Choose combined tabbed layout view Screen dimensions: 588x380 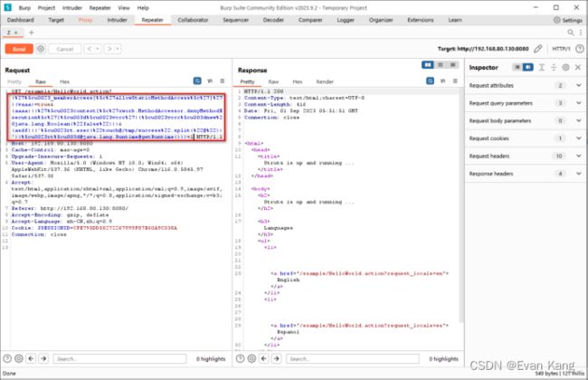click(452, 65)
